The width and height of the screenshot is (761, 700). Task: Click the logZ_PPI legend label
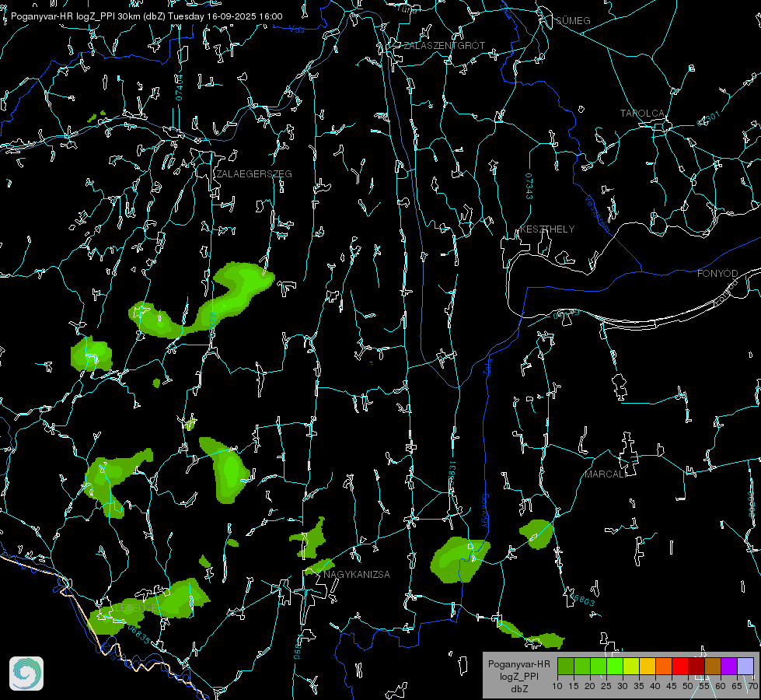pos(518,677)
